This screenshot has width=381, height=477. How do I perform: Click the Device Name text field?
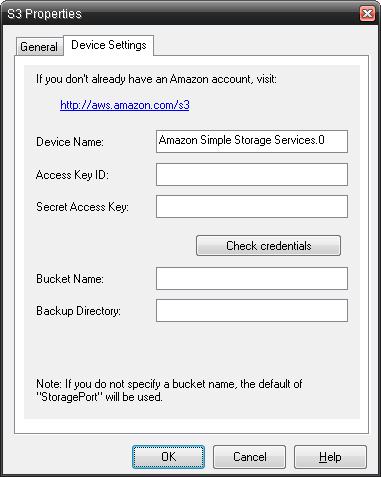coord(252,141)
